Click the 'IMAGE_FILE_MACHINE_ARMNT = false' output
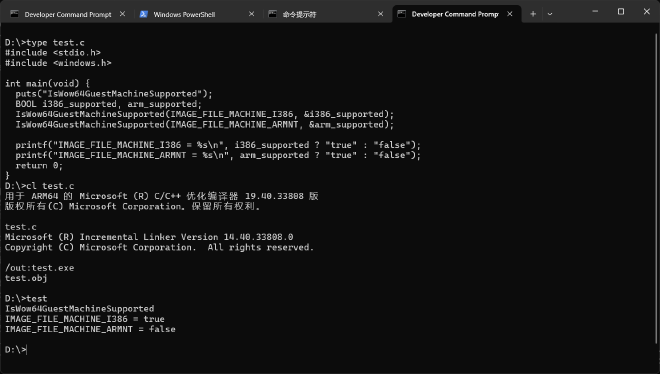The height and width of the screenshot is (374, 660). tap(90, 329)
